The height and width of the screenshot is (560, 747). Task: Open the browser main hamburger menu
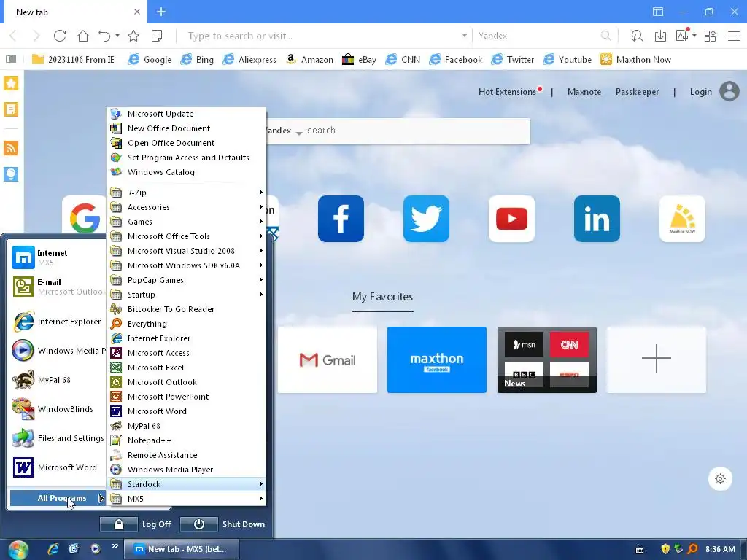(x=734, y=36)
